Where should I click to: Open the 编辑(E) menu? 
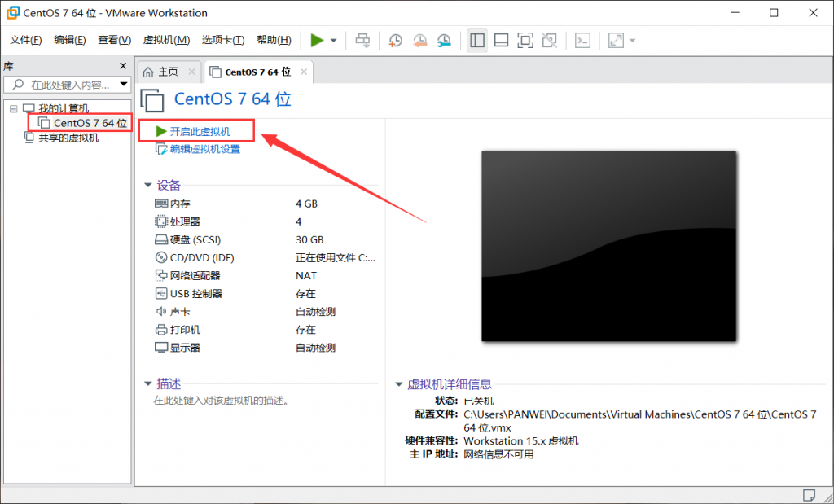coord(70,41)
